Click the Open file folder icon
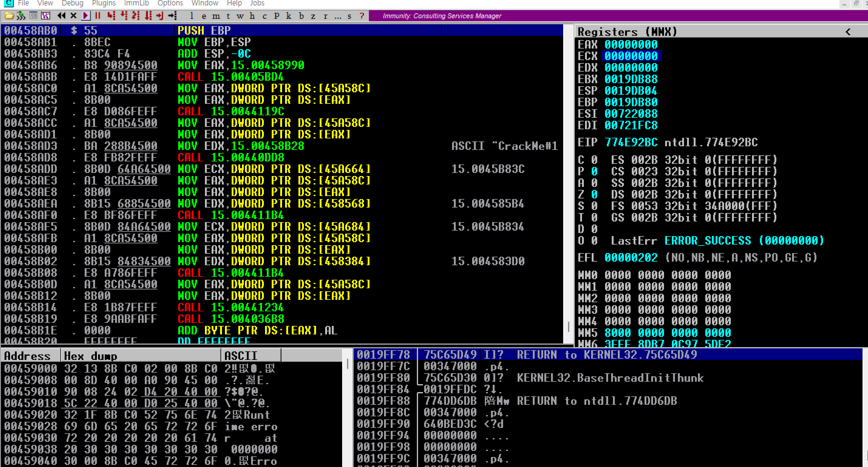868x467 pixels. [x=9, y=15]
